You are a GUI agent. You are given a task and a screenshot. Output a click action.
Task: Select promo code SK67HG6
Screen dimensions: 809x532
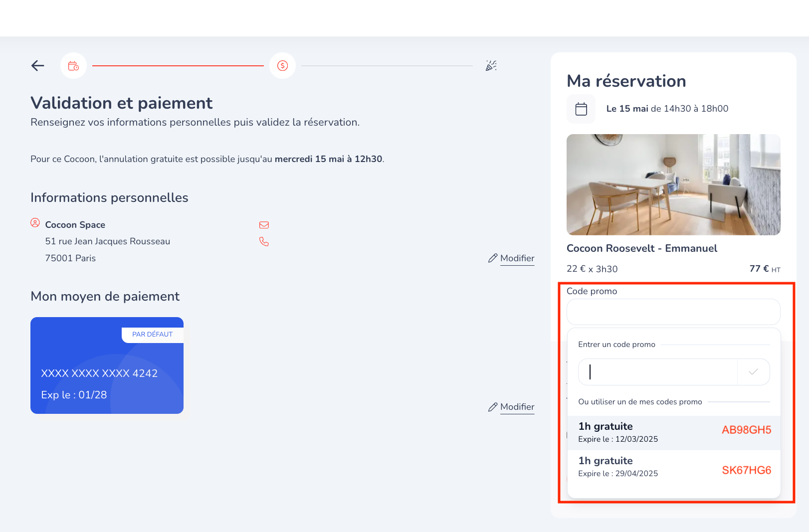click(x=674, y=467)
